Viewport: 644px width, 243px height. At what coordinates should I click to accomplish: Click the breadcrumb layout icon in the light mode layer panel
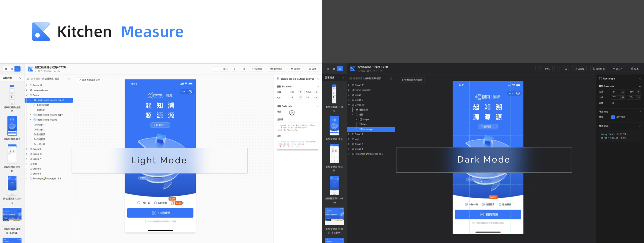pos(28,79)
